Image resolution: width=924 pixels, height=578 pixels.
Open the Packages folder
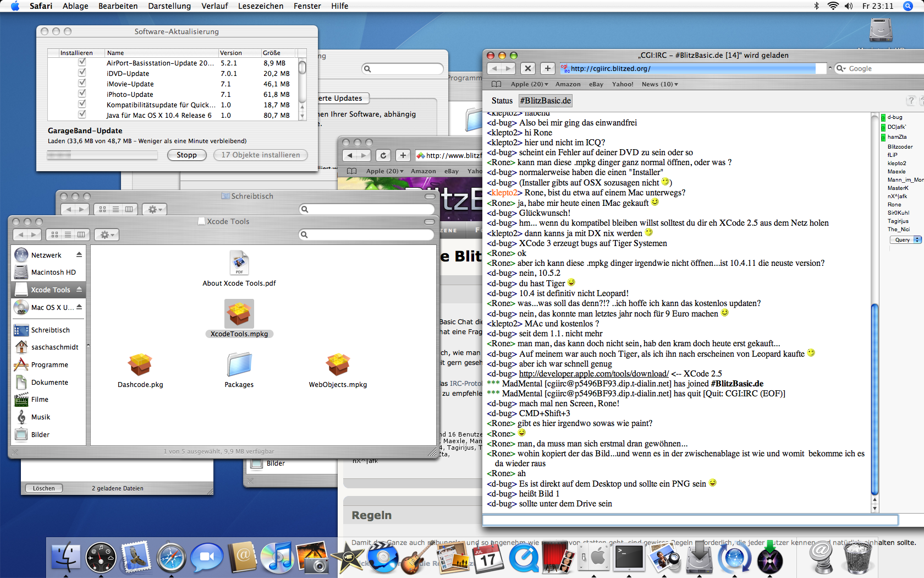click(239, 364)
